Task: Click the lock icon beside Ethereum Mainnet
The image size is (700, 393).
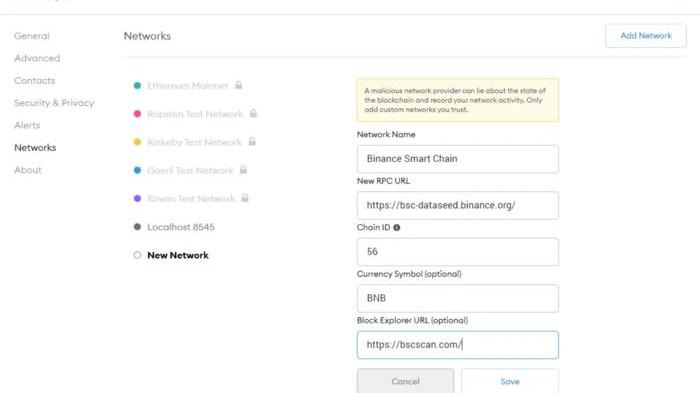Action: click(x=238, y=85)
